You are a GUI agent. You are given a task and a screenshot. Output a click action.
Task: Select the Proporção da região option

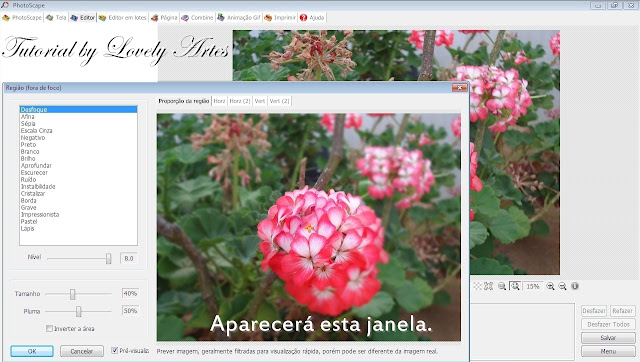pos(184,101)
